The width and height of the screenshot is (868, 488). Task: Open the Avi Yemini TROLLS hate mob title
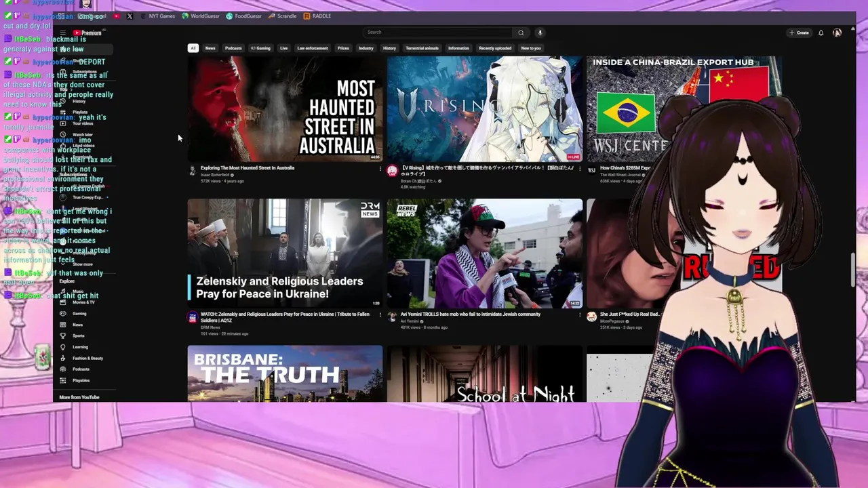point(470,314)
